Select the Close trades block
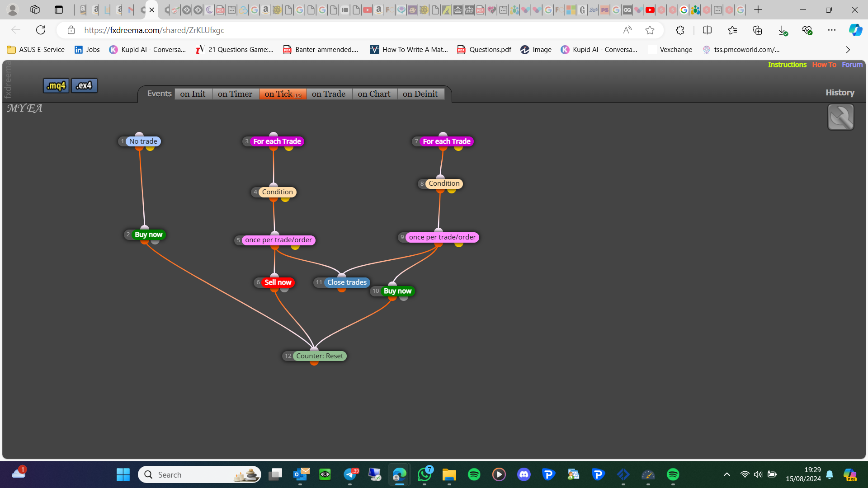The image size is (868, 488). [347, 282]
